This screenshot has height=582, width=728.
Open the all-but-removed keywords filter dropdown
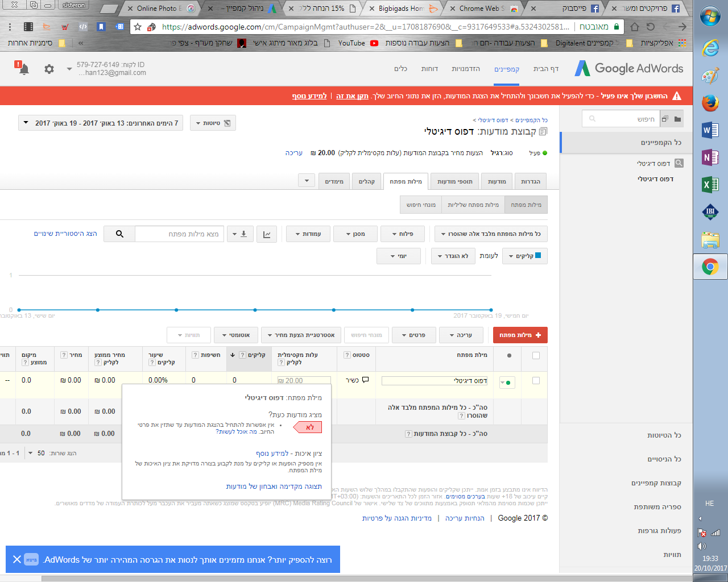(491, 234)
